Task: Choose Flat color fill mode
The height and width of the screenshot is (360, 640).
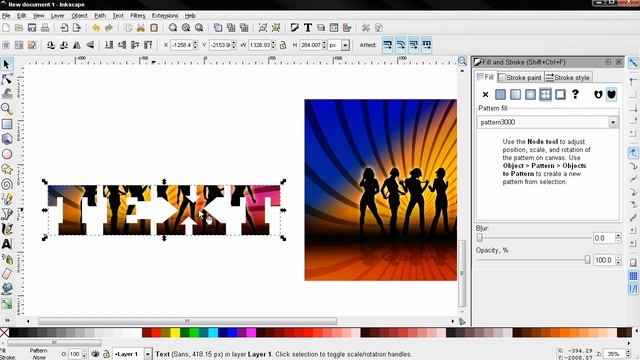Action: click(500, 95)
